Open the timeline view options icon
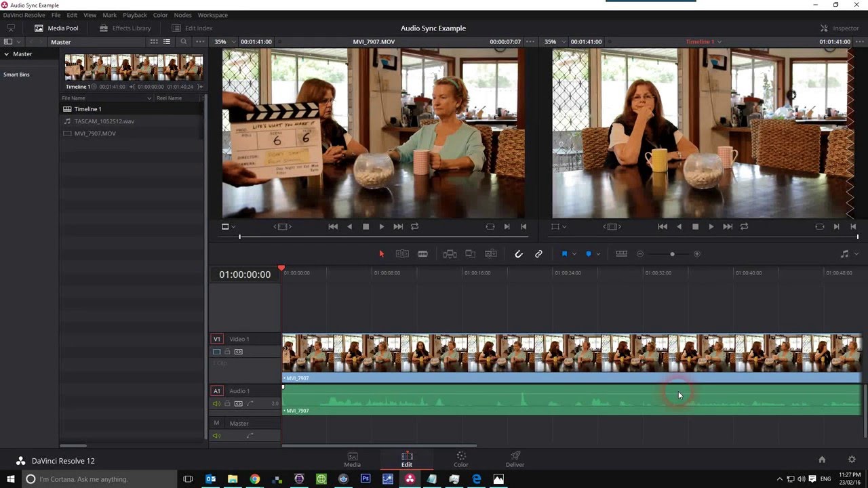 (x=621, y=254)
